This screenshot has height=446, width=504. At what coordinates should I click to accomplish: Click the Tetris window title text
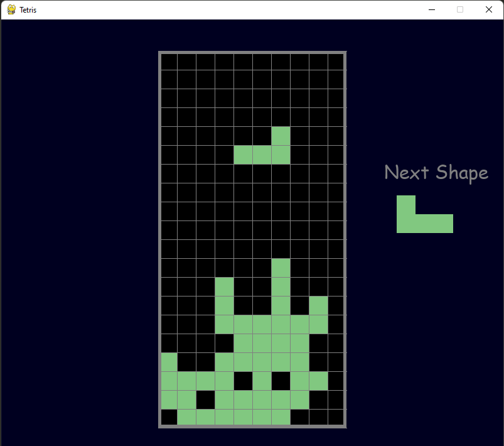[x=28, y=10]
